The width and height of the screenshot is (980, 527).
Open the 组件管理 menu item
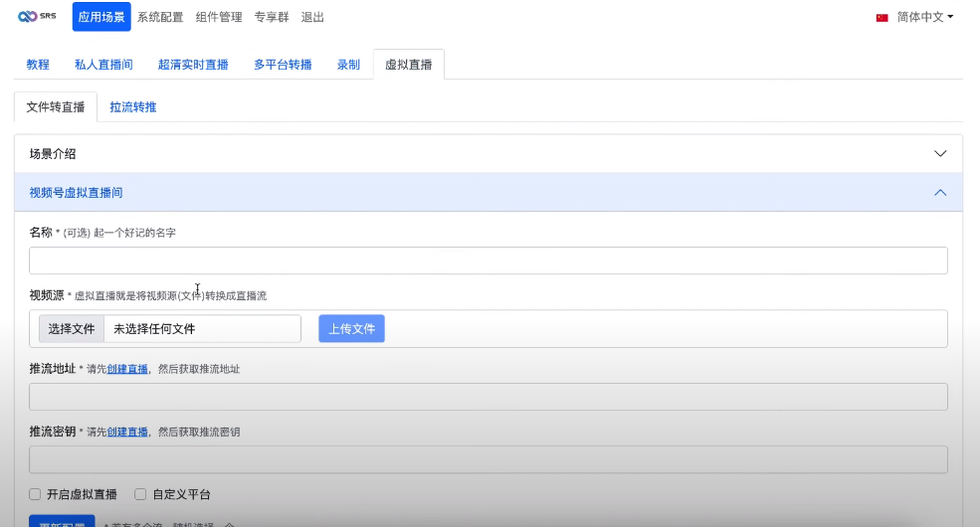[219, 17]
